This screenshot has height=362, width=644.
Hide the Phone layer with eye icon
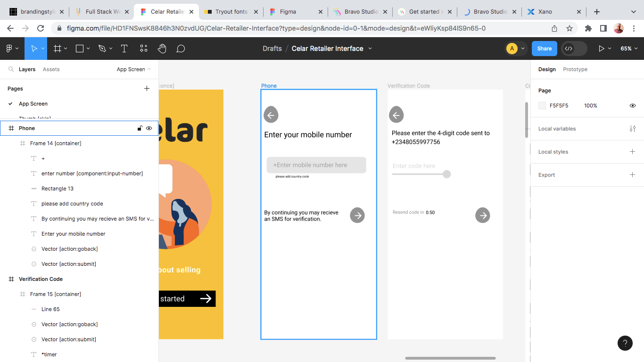point(149,128)
